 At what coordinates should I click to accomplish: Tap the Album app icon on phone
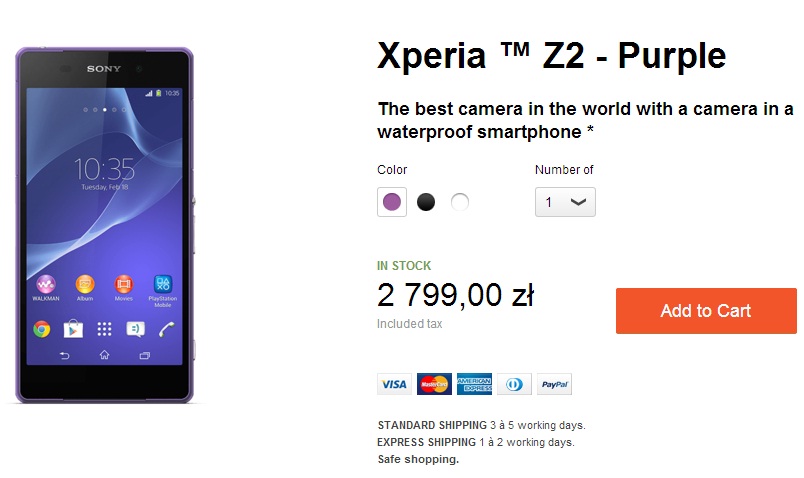85,284
